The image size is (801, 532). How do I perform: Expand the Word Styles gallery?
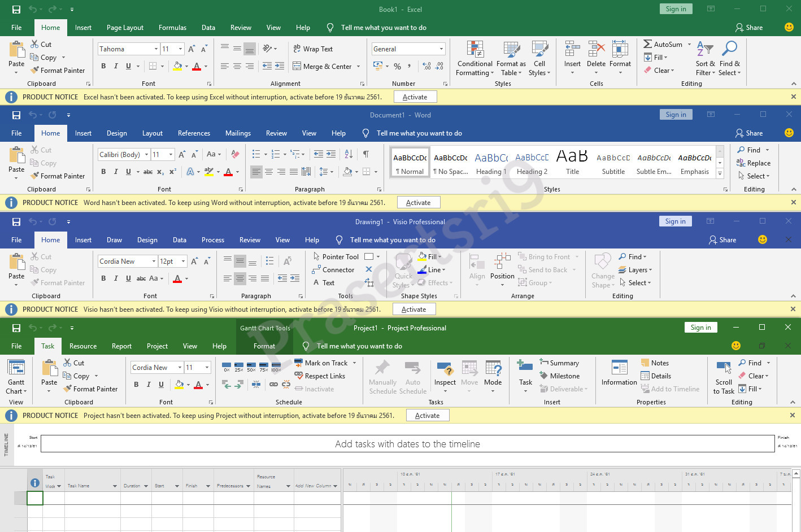(x=720, y=174)
